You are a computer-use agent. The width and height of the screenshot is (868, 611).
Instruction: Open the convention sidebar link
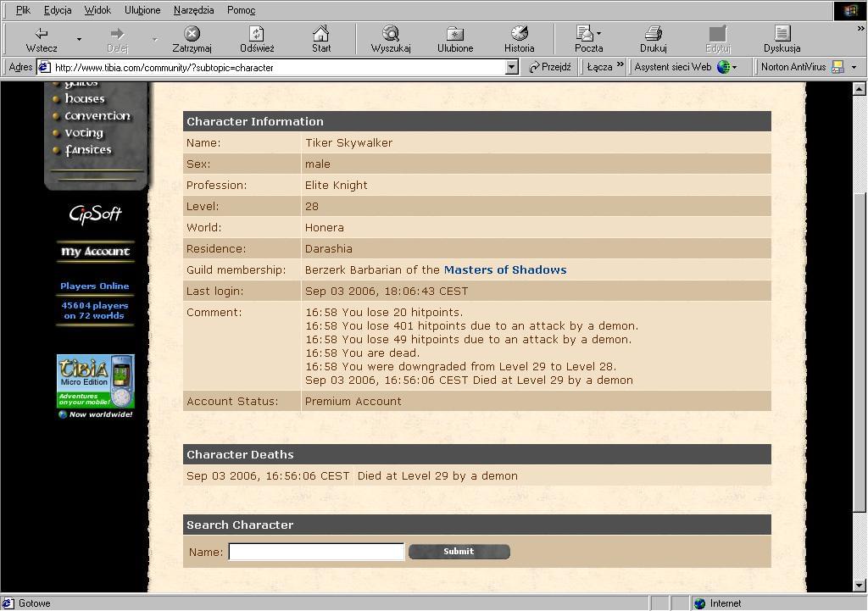click(x=97, y=115)
